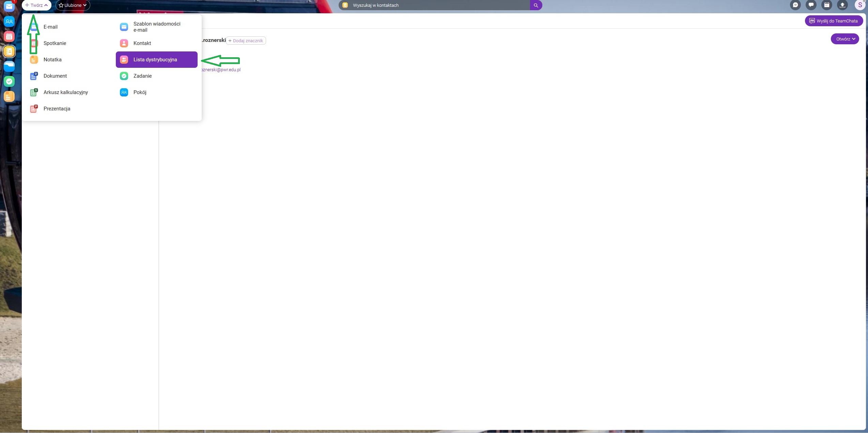This screenshot has height=433, width=868.
Task: Open the upload icon in top bar
Action: (842, 5)
